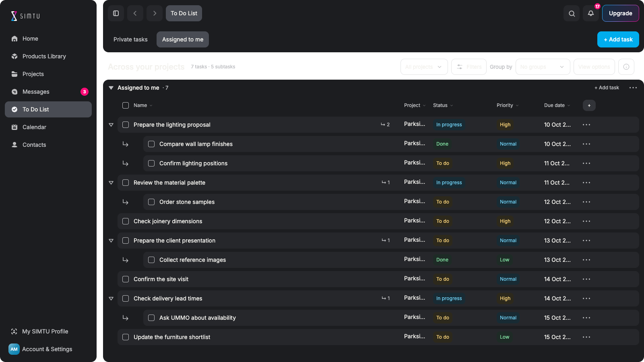This screenshot has width=644, height=362.
Task: Click the Upgrade button
Action: pyautogui.click(x=621, y=13)
